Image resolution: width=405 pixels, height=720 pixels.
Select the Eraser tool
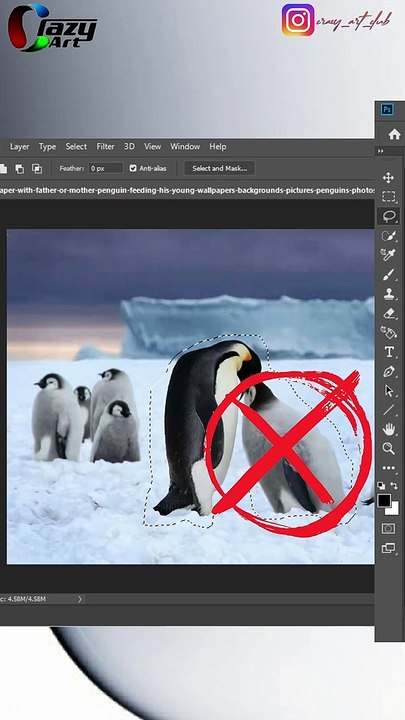pos(388,313)
